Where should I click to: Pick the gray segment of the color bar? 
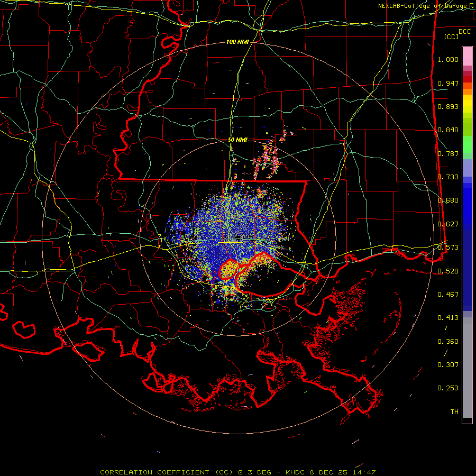coord(467,368)
